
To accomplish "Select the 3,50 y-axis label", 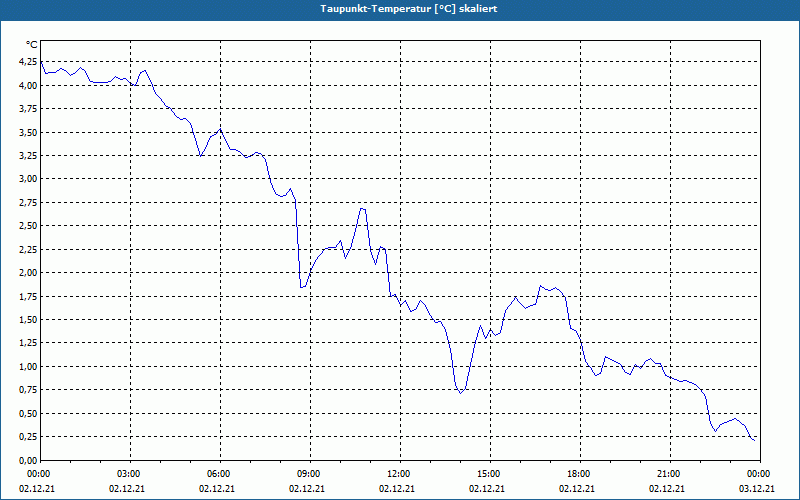I will click(28, 132).
